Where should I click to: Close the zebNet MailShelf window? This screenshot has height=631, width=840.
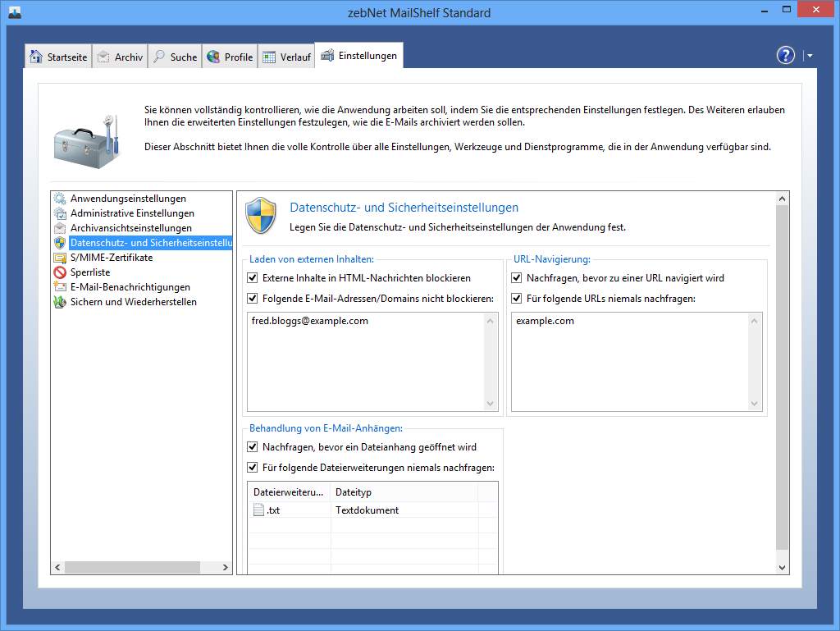pos(816,10)
